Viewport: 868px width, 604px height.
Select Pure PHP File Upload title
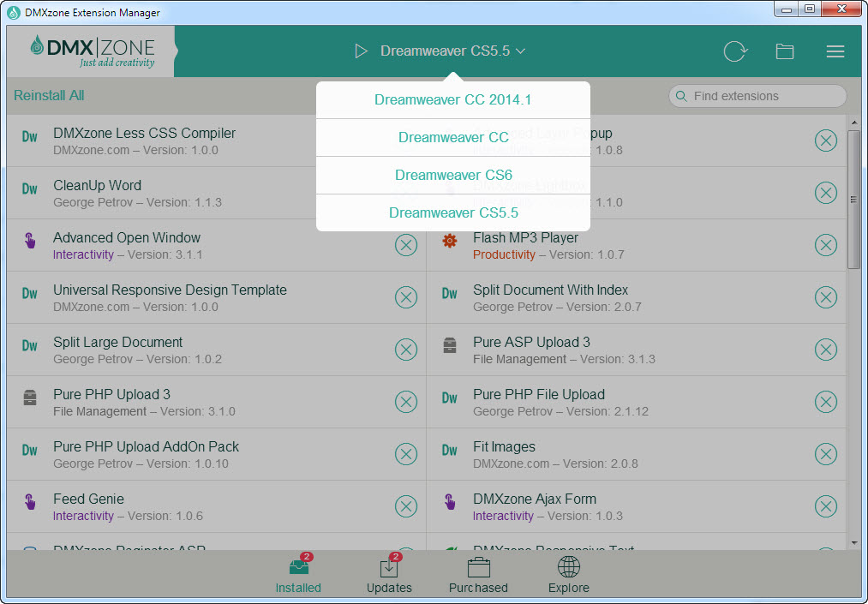coord(539,395)
